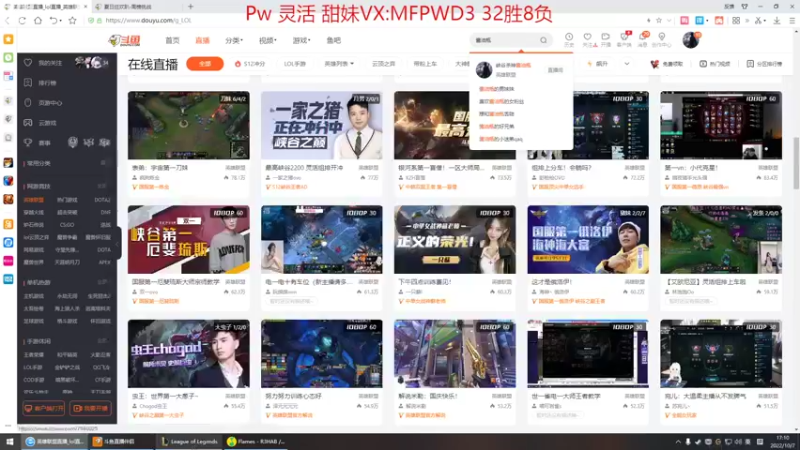800x450 pixels.
Task: Click the bookmark star next to the undo arrow
Action: click(72, 20)
